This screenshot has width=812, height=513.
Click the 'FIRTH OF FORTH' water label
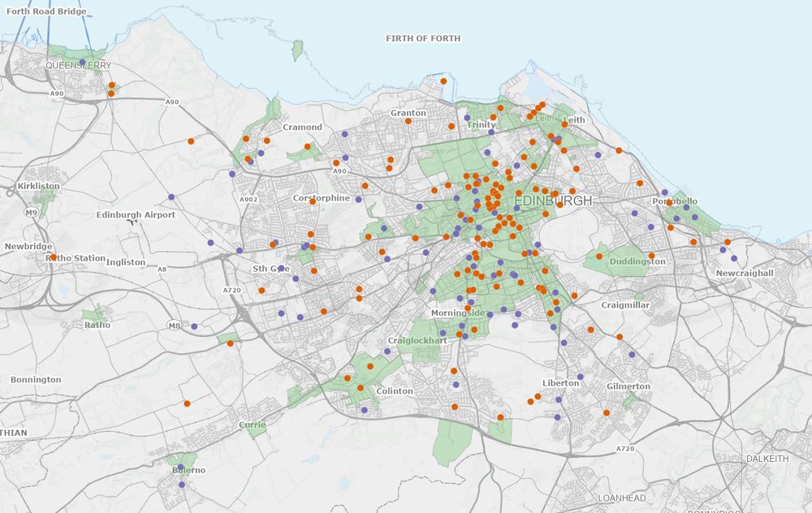coord(423,38)
